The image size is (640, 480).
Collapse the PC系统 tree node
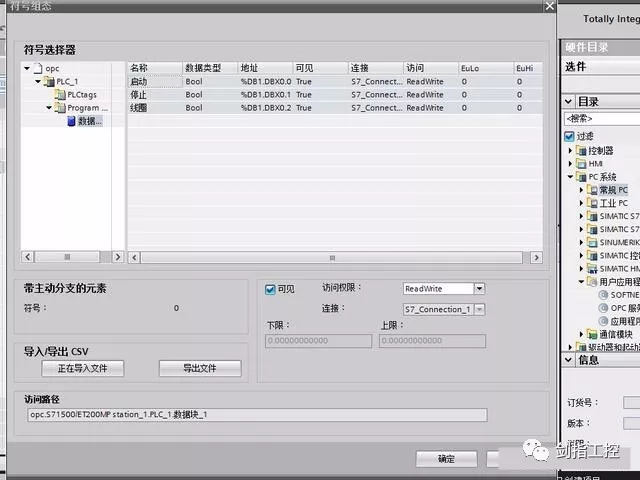pyautogui.click(x=571, y=177)
